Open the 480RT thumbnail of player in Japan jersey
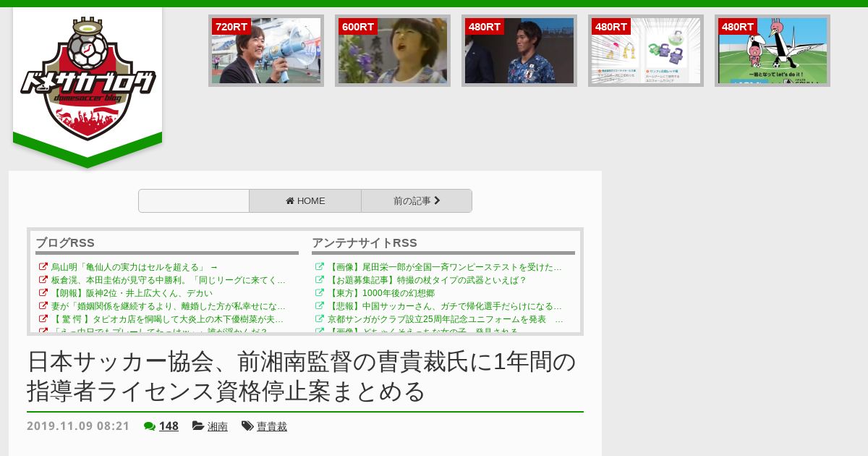This screenshot has height=456, width=868. [519, 51]
